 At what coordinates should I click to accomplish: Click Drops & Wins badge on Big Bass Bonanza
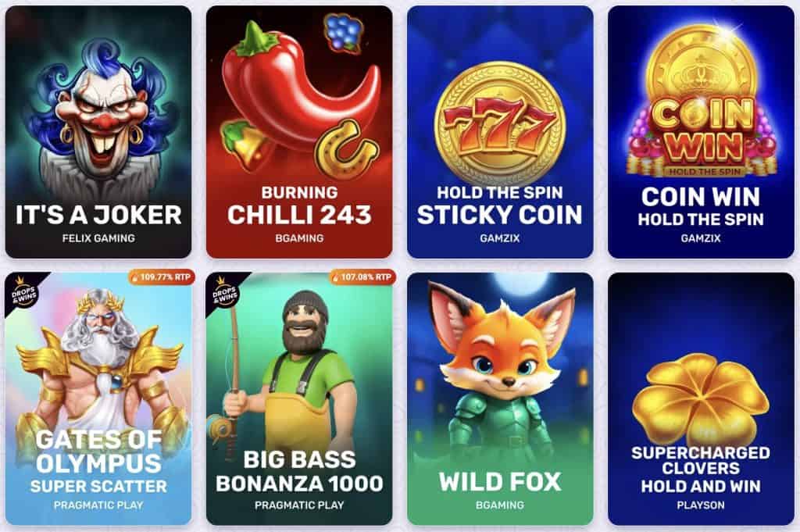pyautogui.click(x=224, y=292)
